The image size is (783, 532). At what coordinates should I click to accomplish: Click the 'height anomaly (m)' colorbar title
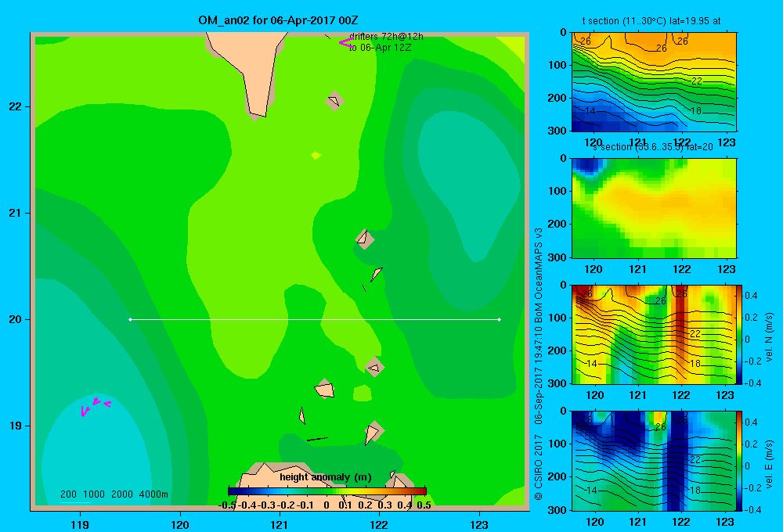(326, 477)
